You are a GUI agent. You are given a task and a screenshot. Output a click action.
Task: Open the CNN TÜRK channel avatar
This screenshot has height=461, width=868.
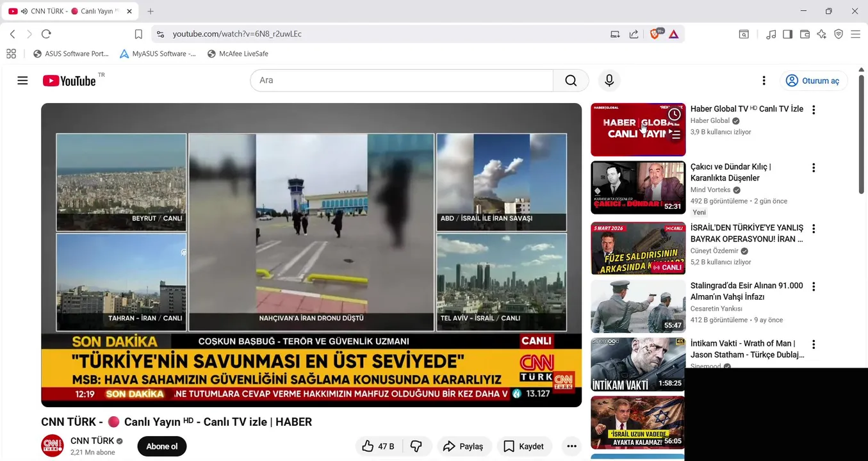pyautogui.click(x=53, y=446)
